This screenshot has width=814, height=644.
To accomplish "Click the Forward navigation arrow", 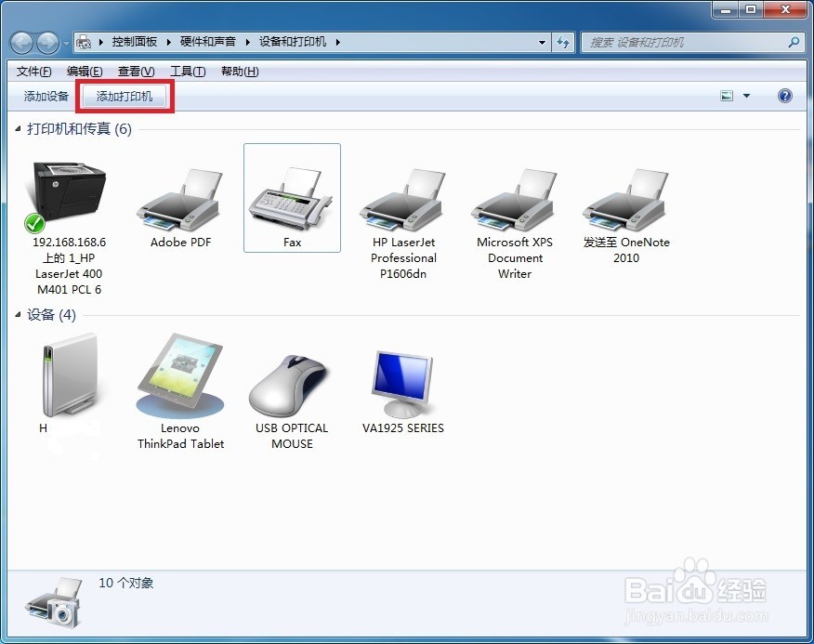I will 47,43.
